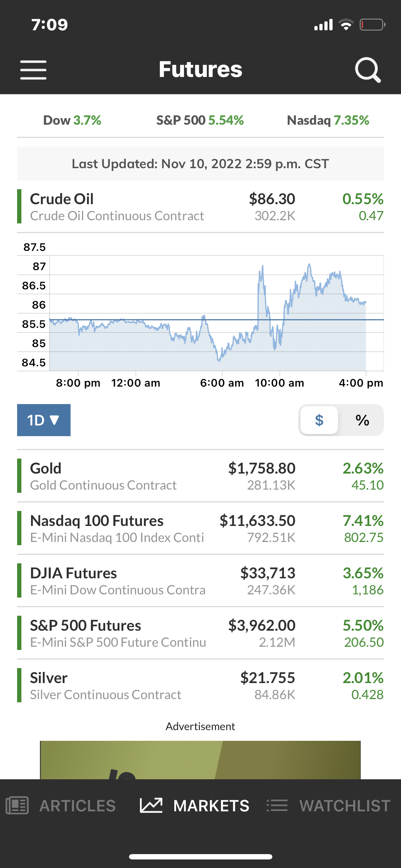Switch to the ARTICLES tab
Screen dimensions: 401x868
(77, 805)
